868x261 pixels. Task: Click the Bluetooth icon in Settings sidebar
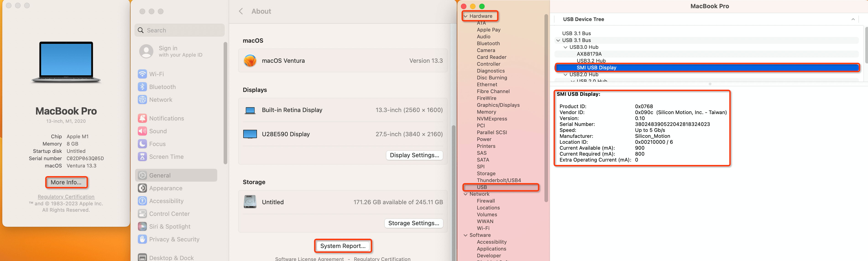tap(142, 87)
